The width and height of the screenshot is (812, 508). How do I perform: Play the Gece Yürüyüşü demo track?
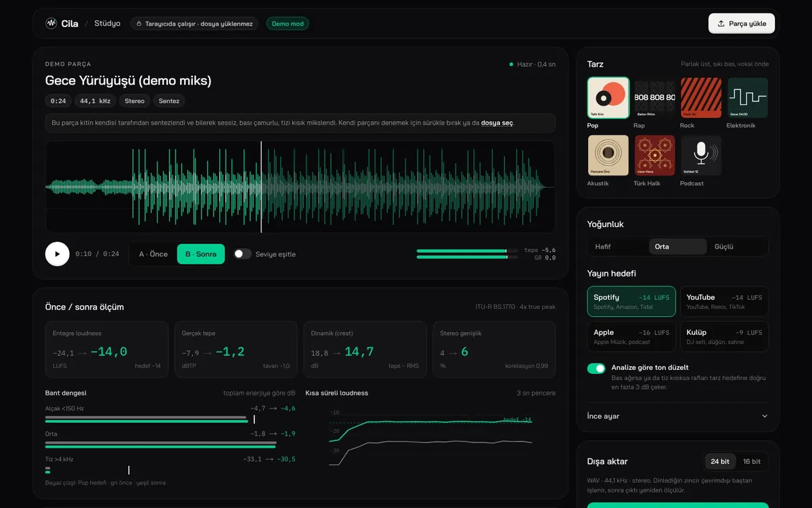click(58, 254)
